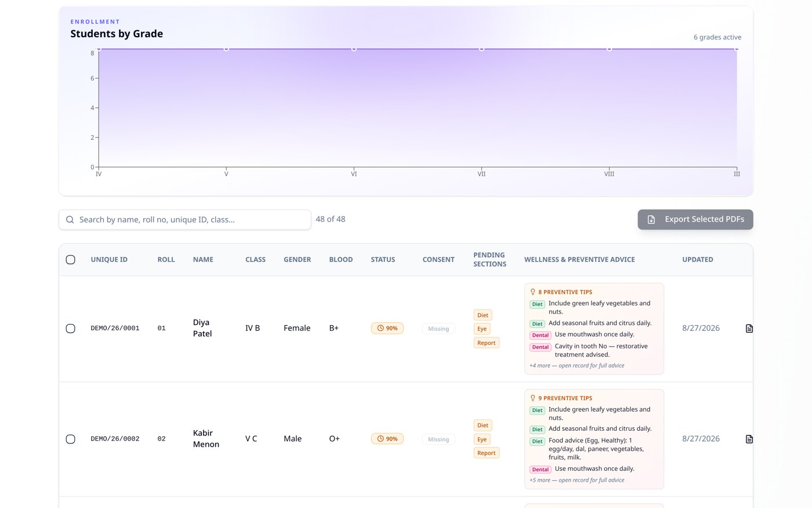Click the gender cell 'Male'
The width and height of the screenshot is (812, 508).
292,438
